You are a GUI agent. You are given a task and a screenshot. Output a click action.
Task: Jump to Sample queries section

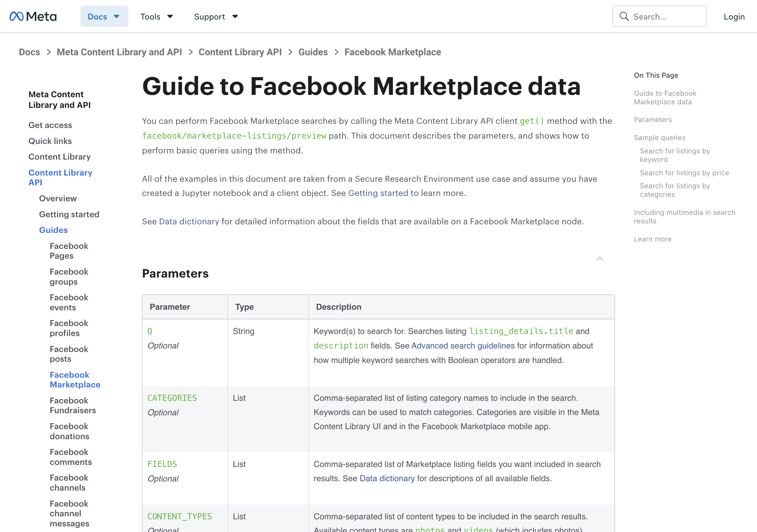point(659,138)
